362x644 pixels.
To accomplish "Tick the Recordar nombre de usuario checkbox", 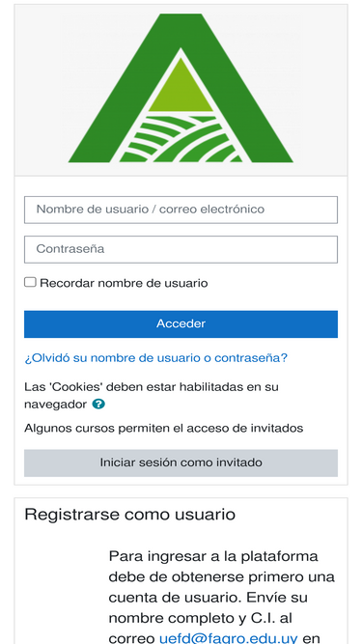I will click(30, 282).
